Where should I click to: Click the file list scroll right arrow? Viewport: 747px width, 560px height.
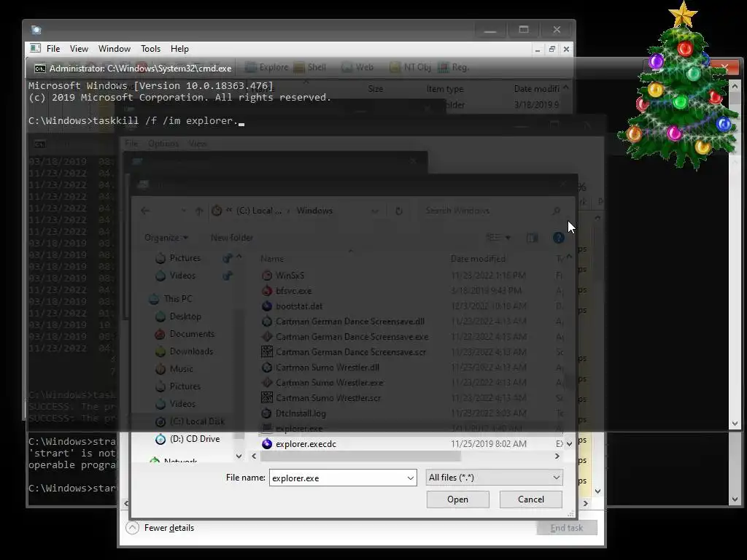[x=557, y=456]
